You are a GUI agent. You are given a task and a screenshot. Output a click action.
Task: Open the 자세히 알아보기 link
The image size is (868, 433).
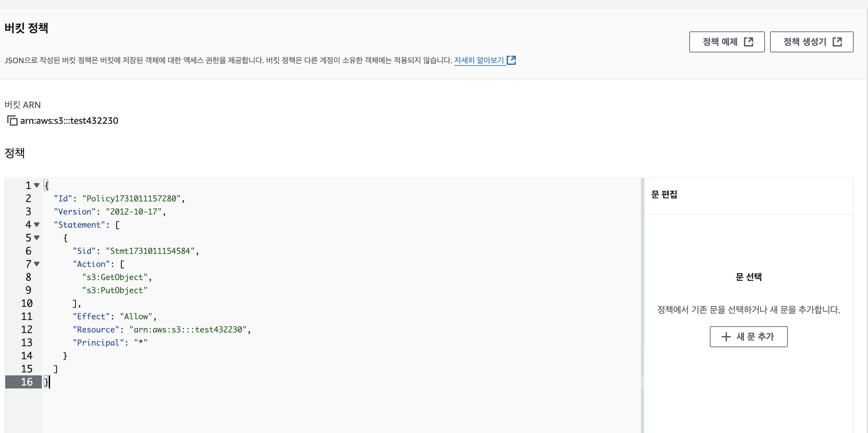(x=479, y=60)
